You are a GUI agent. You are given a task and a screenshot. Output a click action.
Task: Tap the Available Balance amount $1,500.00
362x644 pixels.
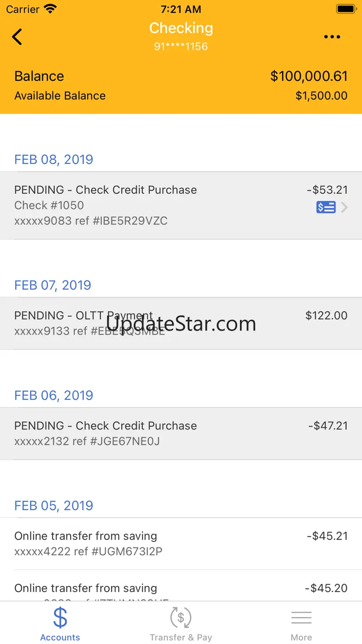(321, 96)
